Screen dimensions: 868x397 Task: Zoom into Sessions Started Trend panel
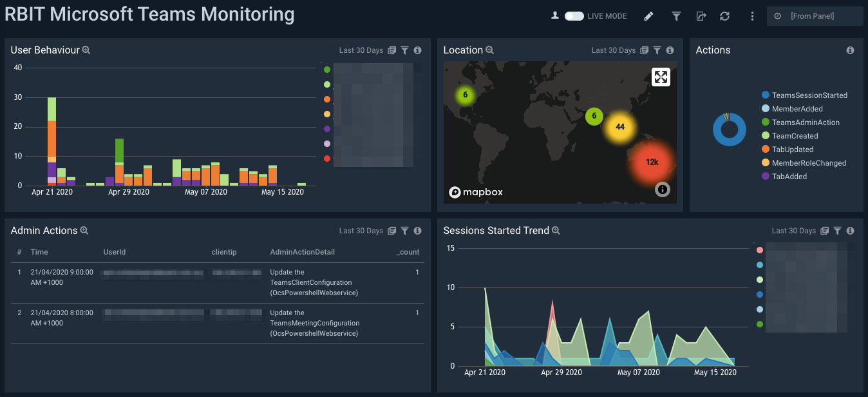[x=556, y=231]
